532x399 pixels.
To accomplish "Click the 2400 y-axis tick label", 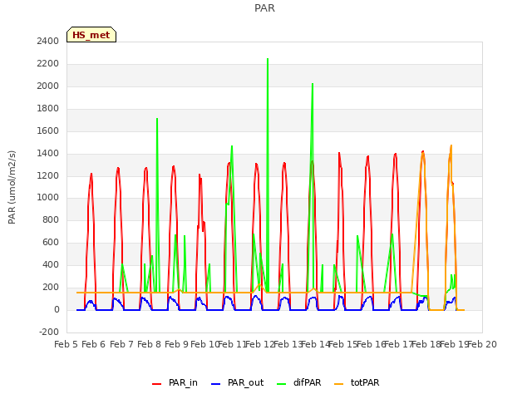I will (x=48, y=41).
